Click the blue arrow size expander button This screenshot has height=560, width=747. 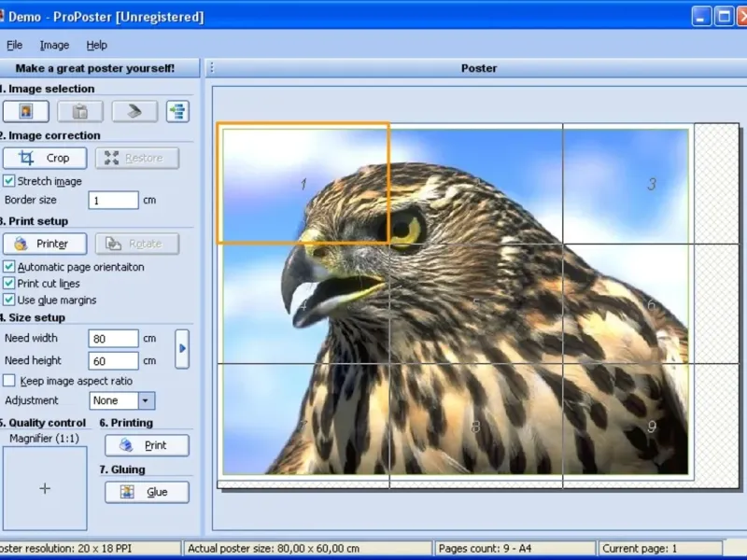182,349
